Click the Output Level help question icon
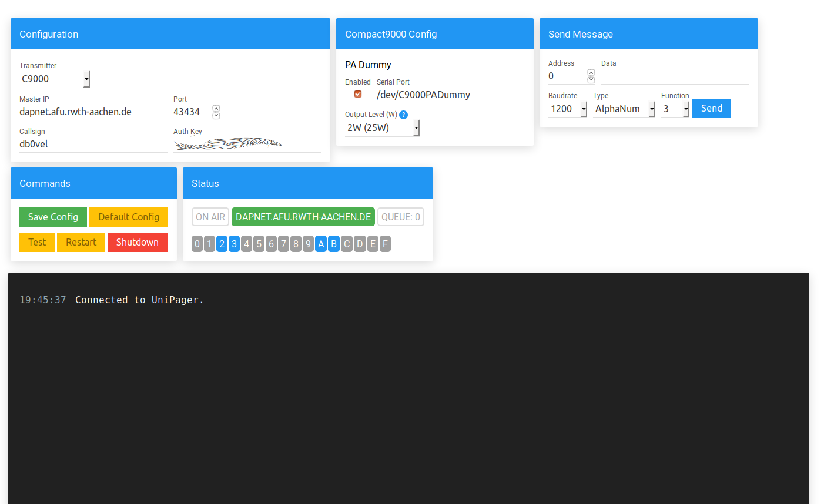The width and height of the screenshot is (824, 504). click(403, 115)
